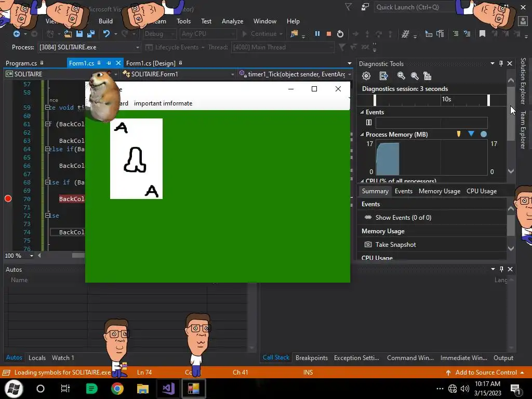Collapse the Events section in Diagnostic Tools
The width and height of the screenshot is (532, 399).
coord(362,112)
